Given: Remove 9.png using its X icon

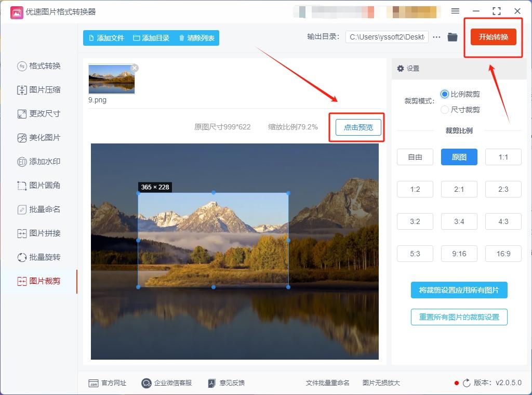Looking at the screenshot, I should coord(135,68).
